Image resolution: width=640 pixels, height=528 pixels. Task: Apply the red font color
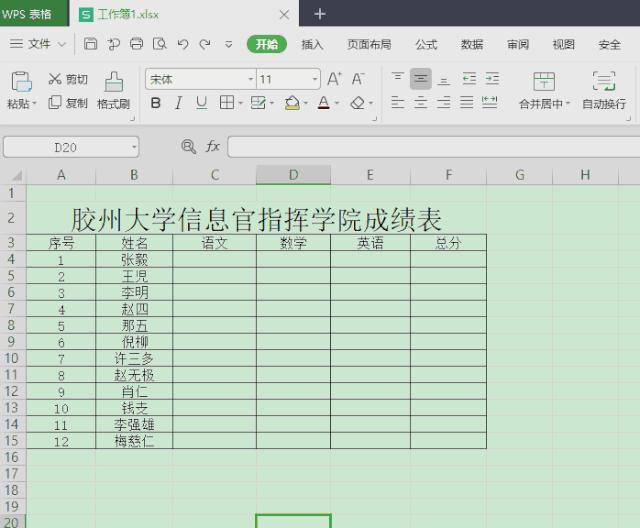coord(324,103)
